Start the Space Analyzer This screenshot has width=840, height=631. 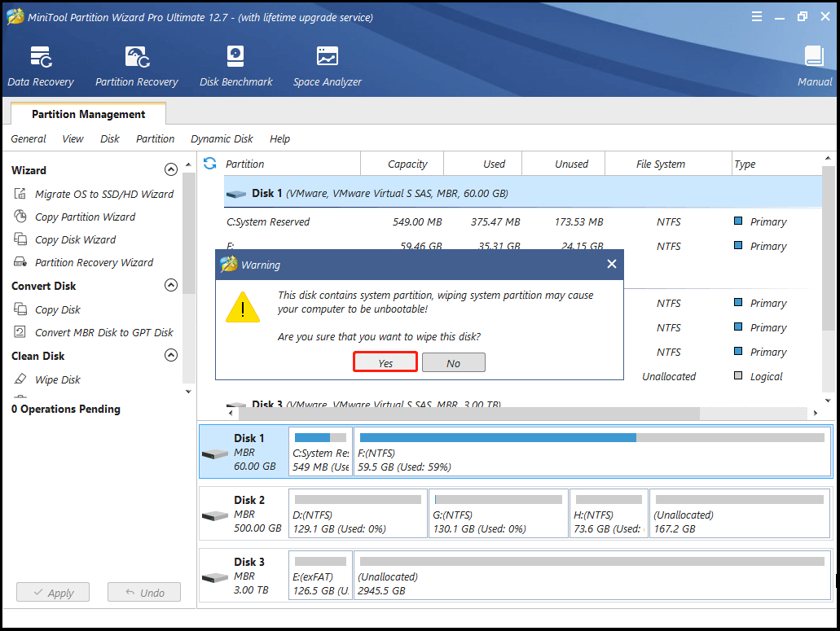pos(327,65)
